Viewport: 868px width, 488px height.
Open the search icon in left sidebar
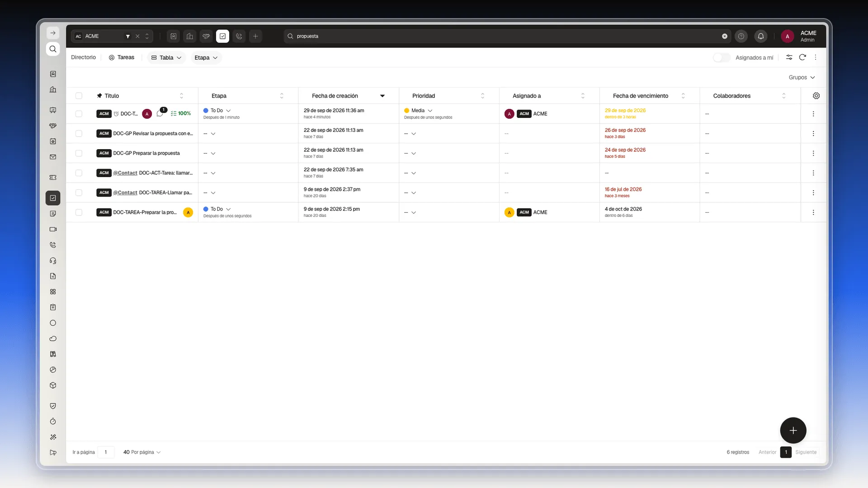point(53,49)
